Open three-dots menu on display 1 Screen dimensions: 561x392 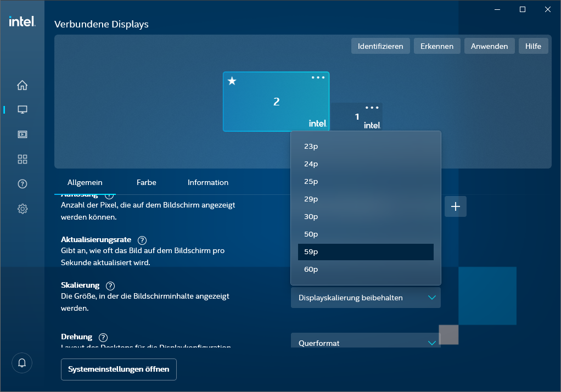[372, 108]
